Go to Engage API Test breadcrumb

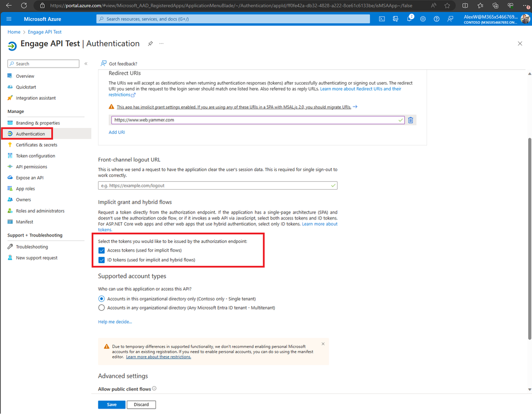(x=44, y=32)
